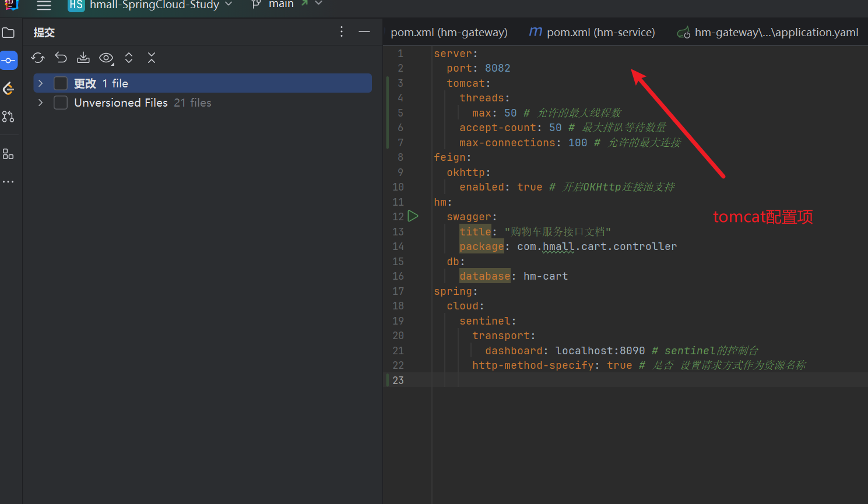This screenshot has height=504, width=868.
Task: Click the Refresh changes icon
Action: (x=38, y=58)
